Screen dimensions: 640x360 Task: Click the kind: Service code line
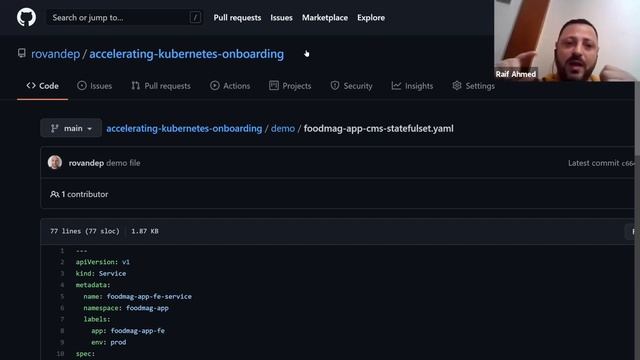pyautogui.click(x=101, y=273)
